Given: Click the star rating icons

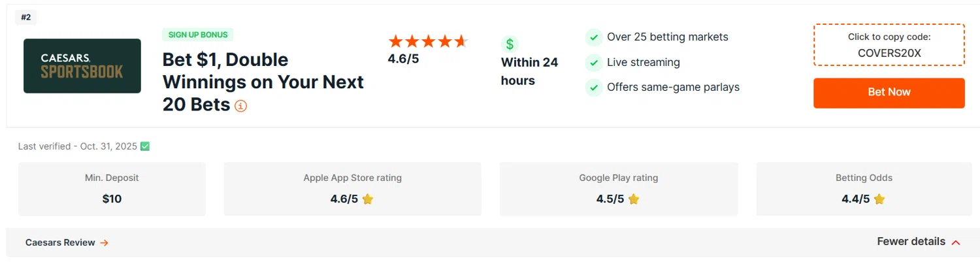Looking at the screenshot, I should click(x=428, y=42).
